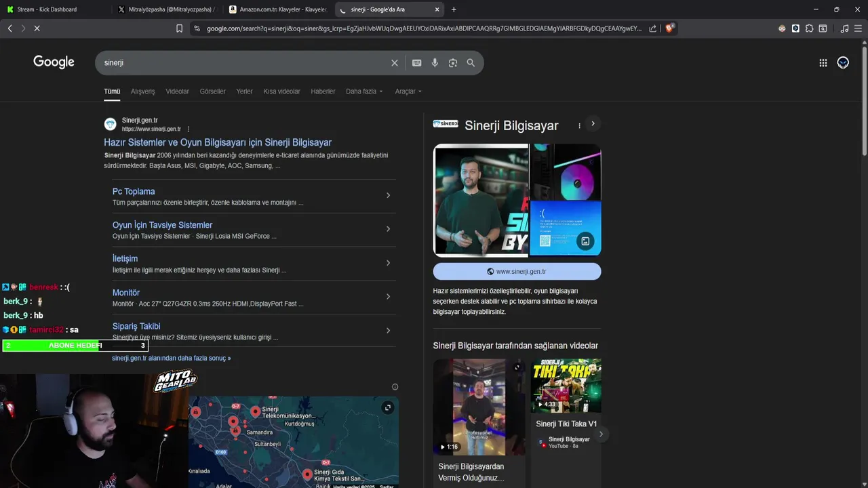Switch to the Görseller tab
This screenshot has height=488, width=868.
(x=212, y=91)
